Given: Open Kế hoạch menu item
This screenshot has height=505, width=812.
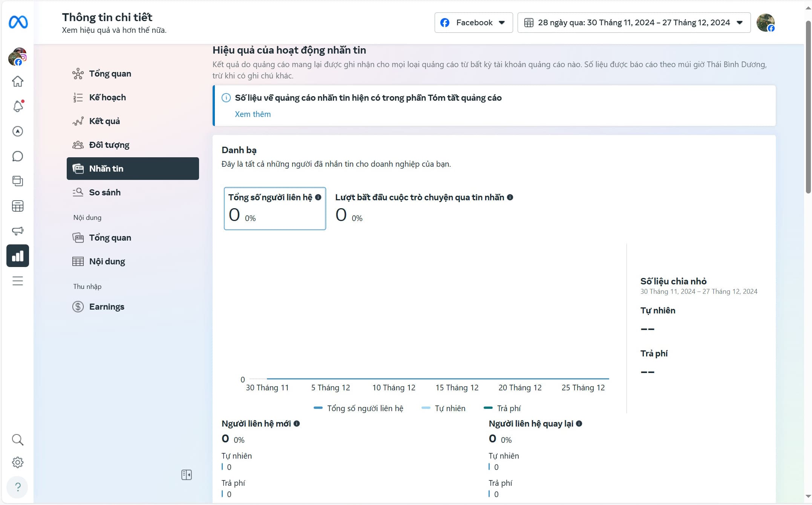Looking at the screenshot, I should pos(133,97).
